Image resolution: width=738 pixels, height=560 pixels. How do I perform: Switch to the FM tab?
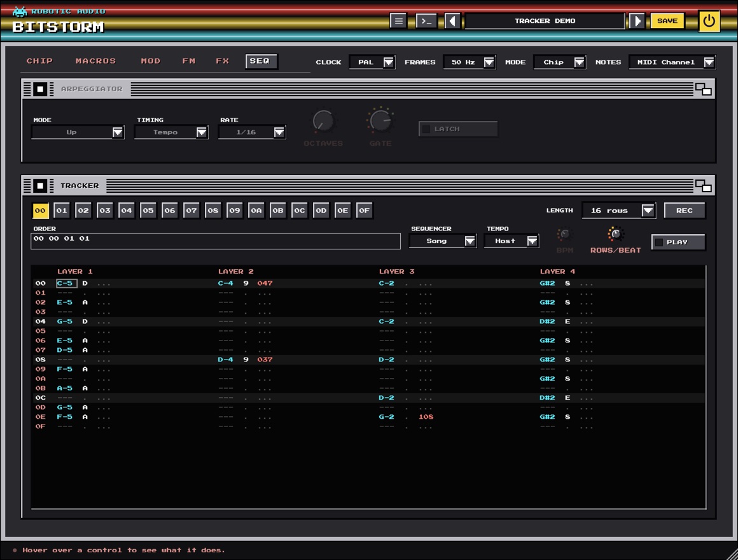[x=189, y=61]
